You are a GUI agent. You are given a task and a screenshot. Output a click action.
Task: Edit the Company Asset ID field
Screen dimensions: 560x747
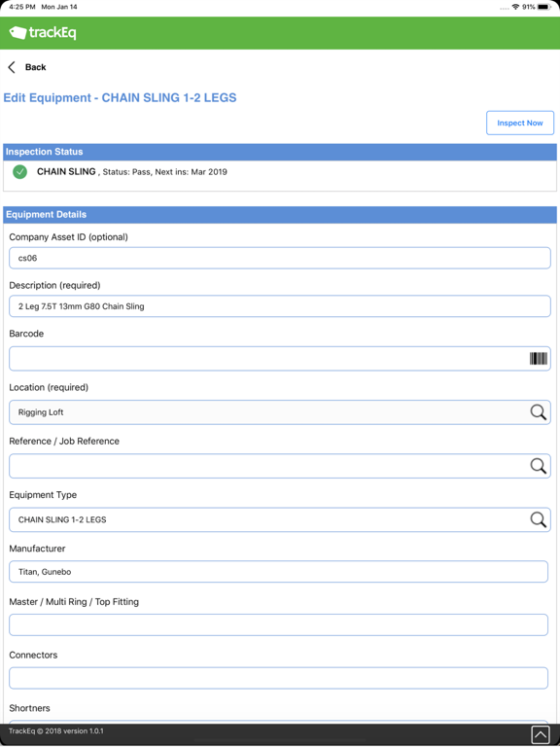coord(280,258)
